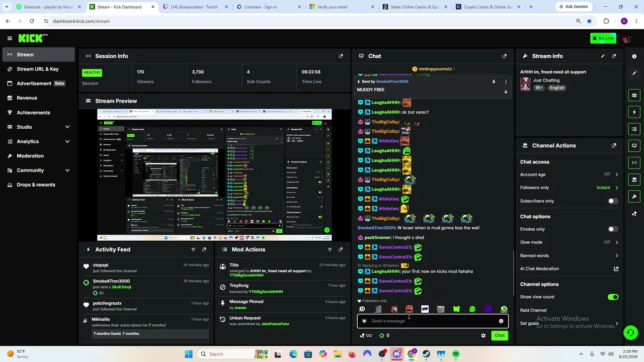Click the info icon in the right sidebar
Screen dimensions: 644x362
(634, 56)
